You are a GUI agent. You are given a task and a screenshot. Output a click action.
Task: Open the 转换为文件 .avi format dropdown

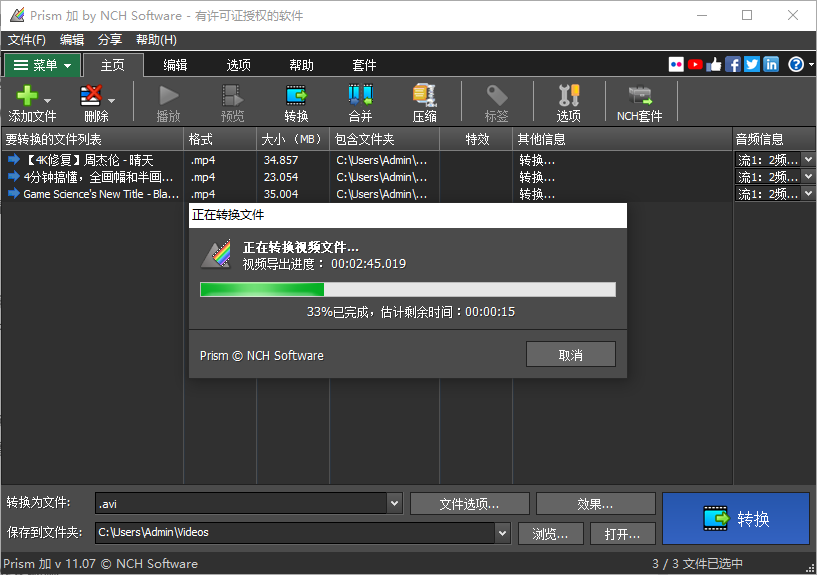click(393, 503)
